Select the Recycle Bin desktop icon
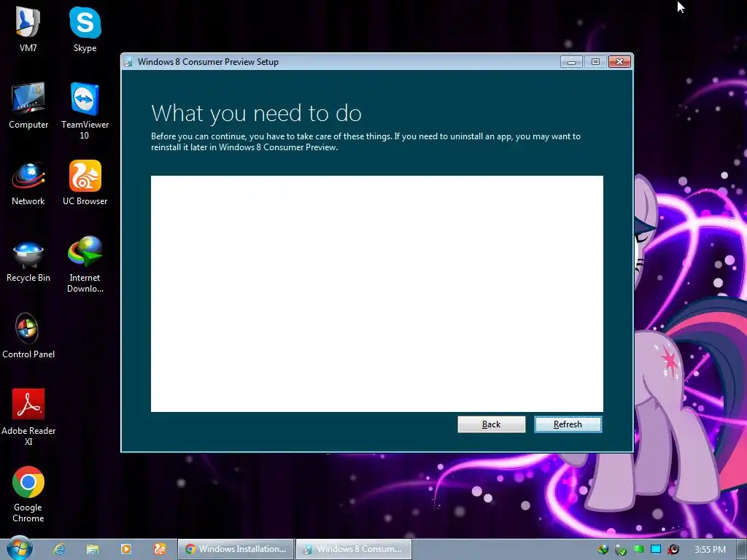 [28, 262]
